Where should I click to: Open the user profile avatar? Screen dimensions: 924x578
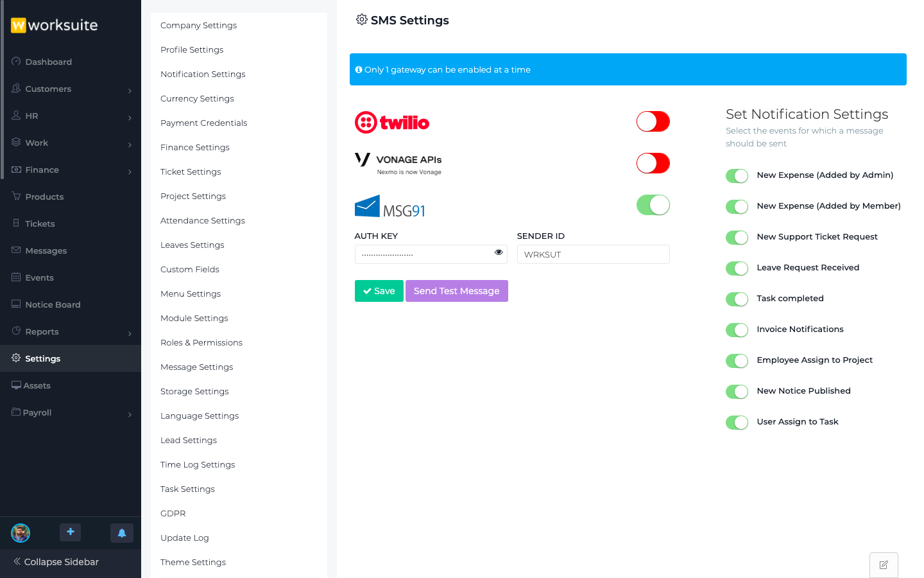tap(21, 533)
